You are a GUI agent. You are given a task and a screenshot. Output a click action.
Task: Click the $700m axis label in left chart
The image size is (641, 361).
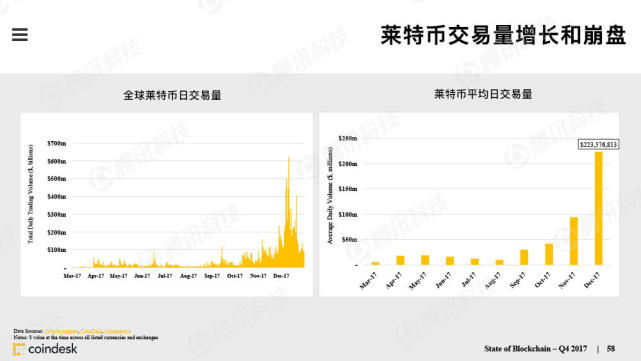57,144
